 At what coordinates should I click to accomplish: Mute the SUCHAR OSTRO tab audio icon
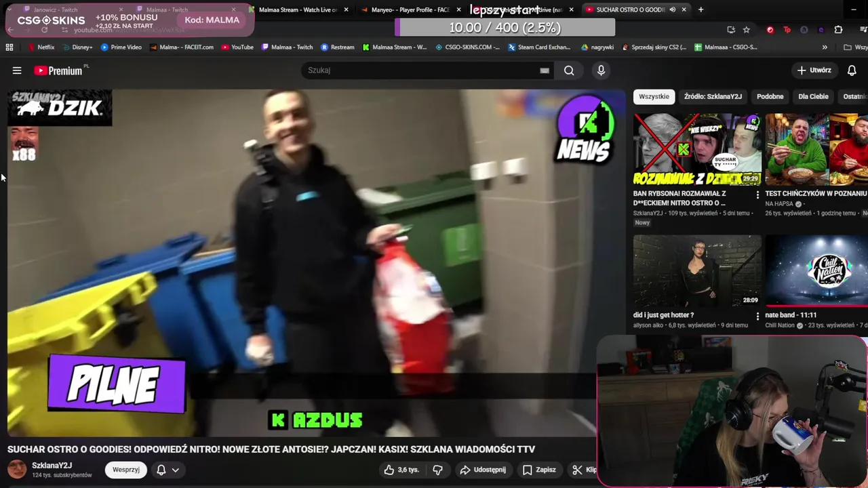pyautogui.click(x=672, y=9)
